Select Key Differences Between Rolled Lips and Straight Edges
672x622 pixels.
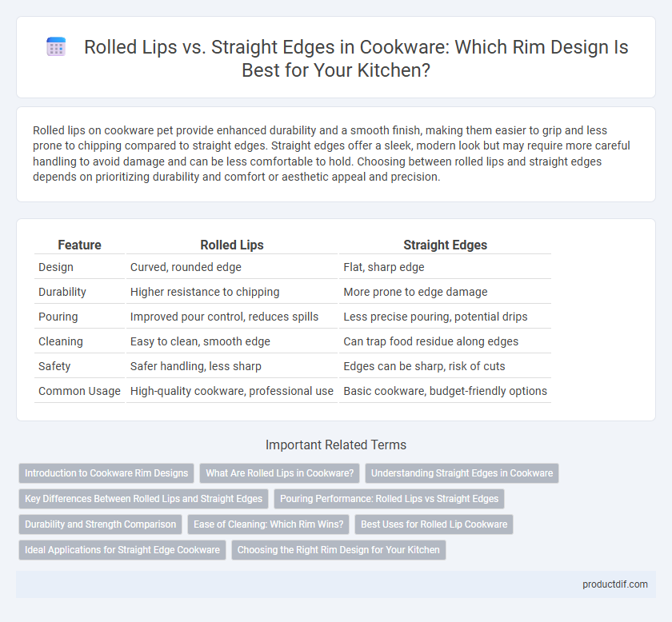click(x=143, y=499)
